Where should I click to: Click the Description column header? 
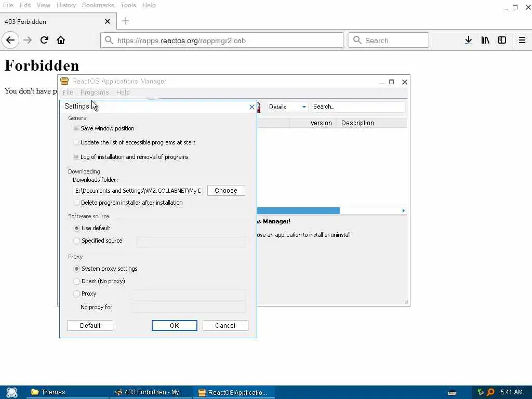click(372, 123)
